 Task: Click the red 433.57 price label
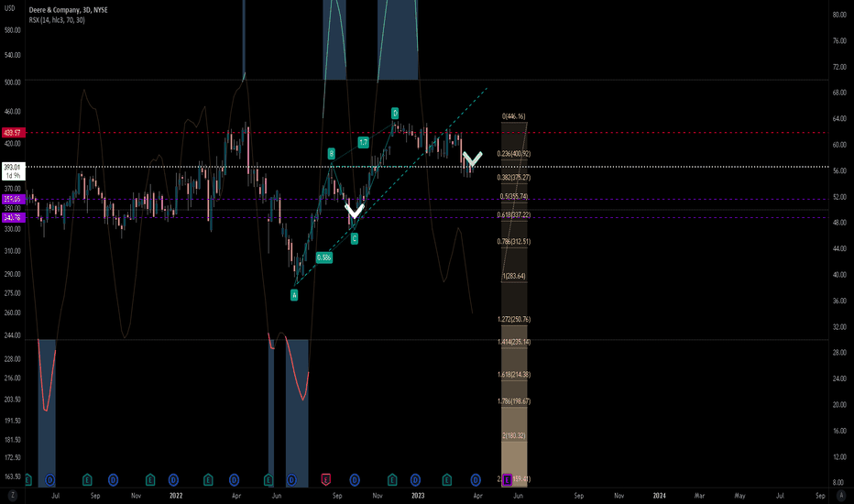pyautogui.click(x=12, y=133)
